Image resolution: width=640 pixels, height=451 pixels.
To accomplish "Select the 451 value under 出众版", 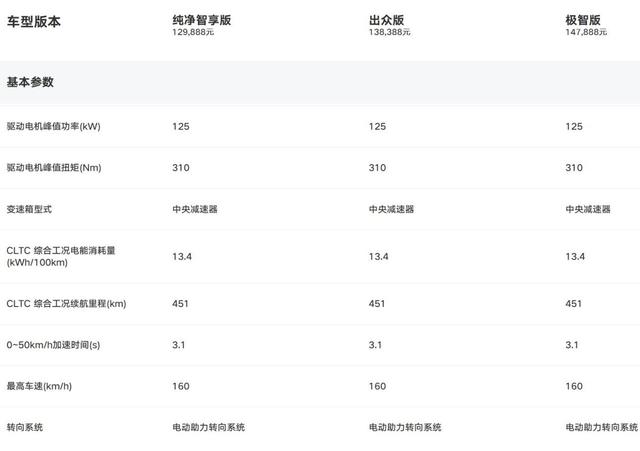I will (377, 304).
